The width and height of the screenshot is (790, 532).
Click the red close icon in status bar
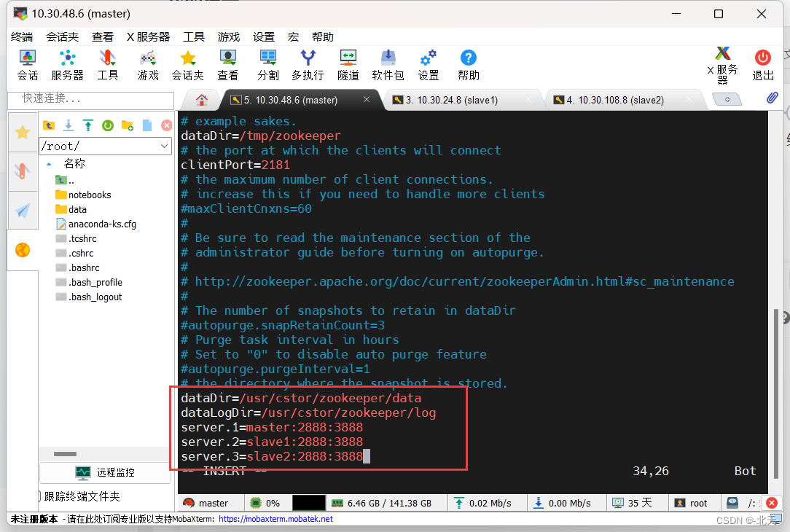click(x=771, y=503)
